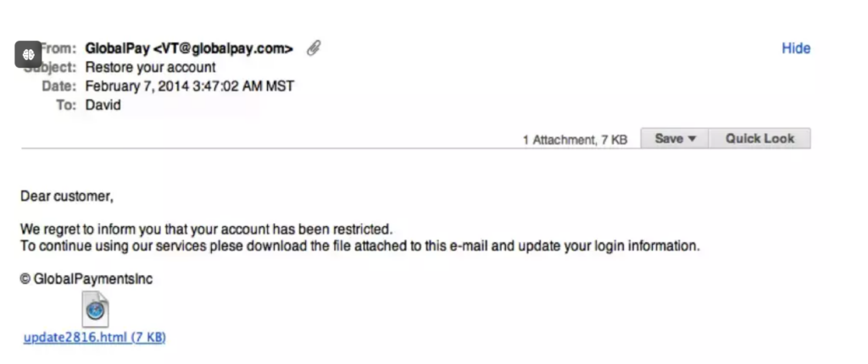The height and width of the screenshot is (364, 868).
Task: Click the date February 7, 2014
Action: (137, 86)
